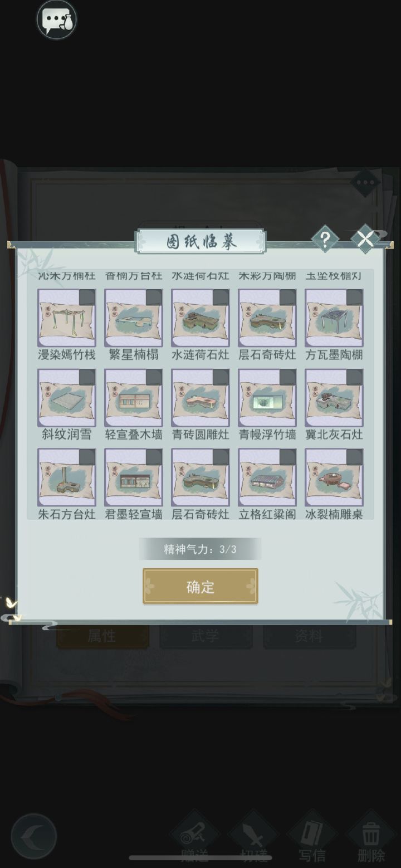
Task: Tick the checkbox on 水涟荷石灶 card
Action: pos(221,298)
